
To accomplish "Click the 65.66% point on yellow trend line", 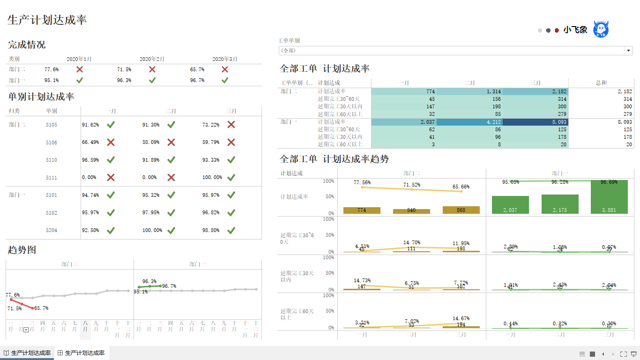I will tap(461, 191).
